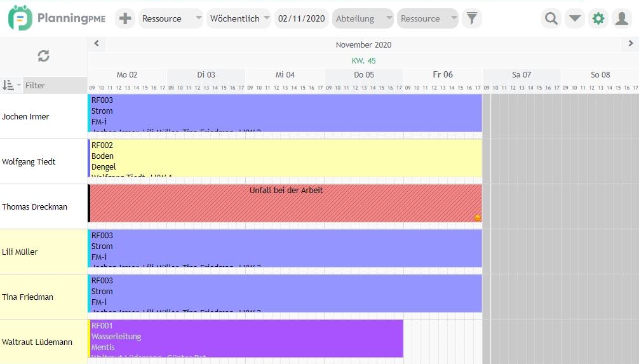Click the refresh arrows icon
Viewport: 639px width, 364px height.
coord(43,56)
